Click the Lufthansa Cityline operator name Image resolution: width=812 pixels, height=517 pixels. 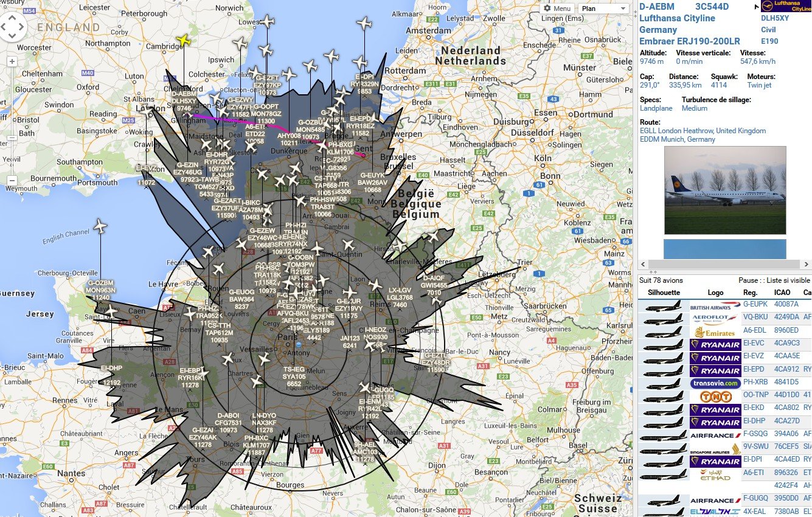click(677, 18)
